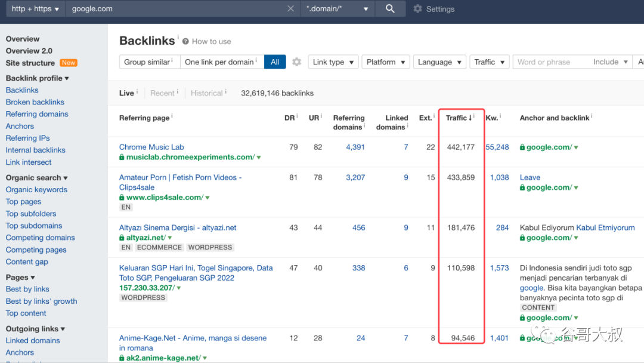Open the Chrome Music Lab referring page

(151, 147)
